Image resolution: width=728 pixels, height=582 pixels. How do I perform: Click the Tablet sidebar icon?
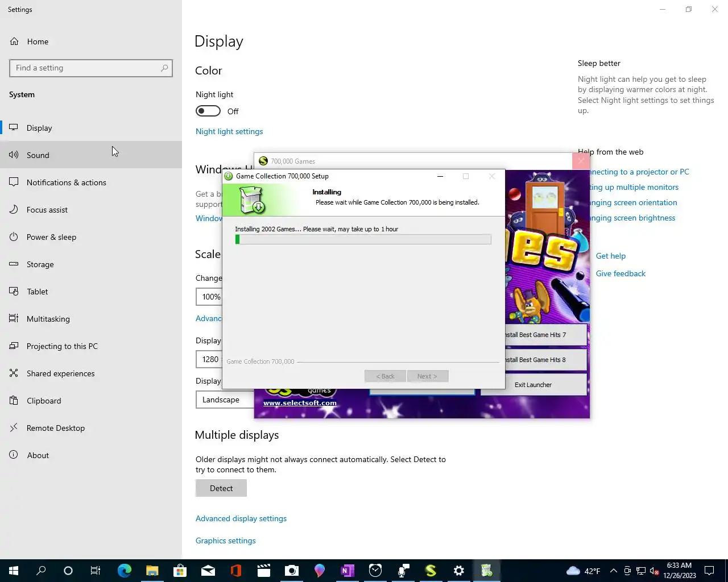[x=14, y=292]
